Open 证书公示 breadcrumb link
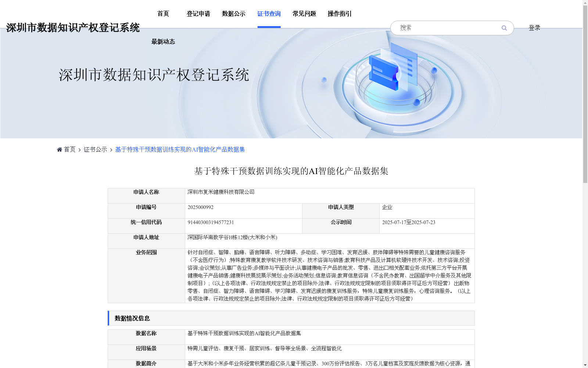The image size is (588, 368). click(96, 149)
